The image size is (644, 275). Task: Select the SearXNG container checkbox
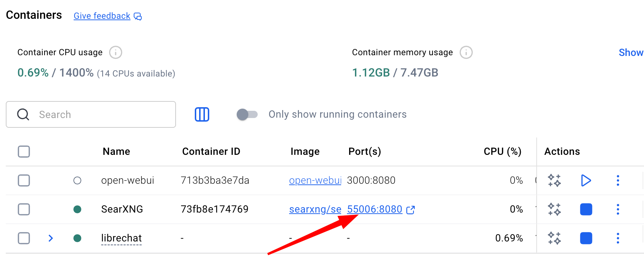[x=24, y=209]
